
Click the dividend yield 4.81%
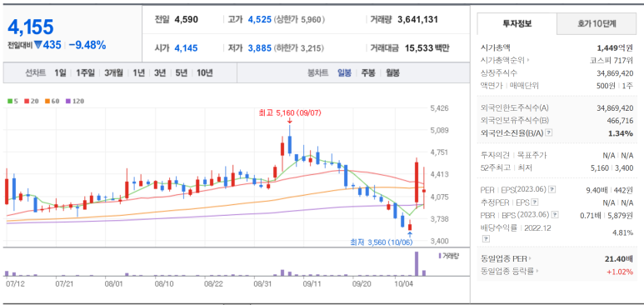pos(622,232)
